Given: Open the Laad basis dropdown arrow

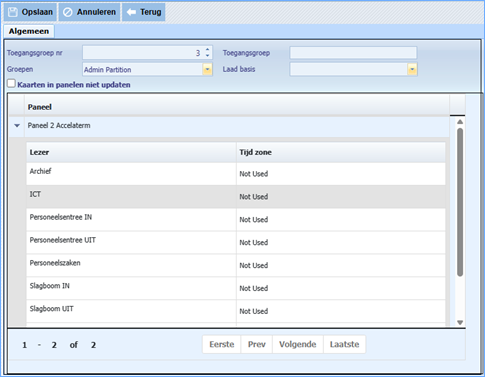Looking at the screenshot, I should 412,69.
